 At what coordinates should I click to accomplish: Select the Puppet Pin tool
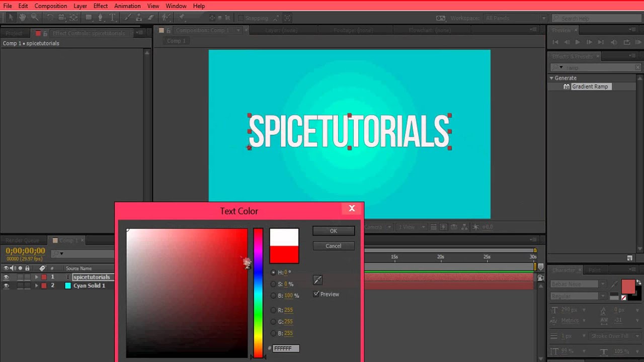182,18
